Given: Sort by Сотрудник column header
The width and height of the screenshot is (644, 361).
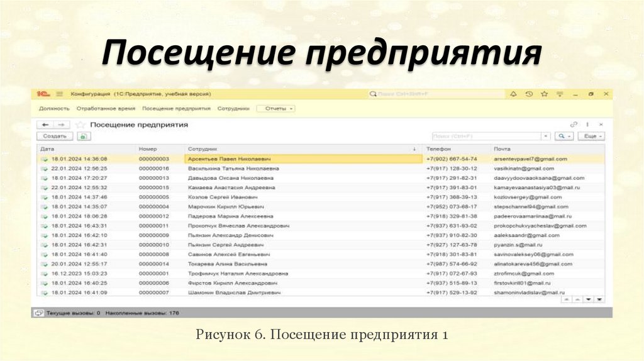Looking at the screenshot, I should [304, 149].
